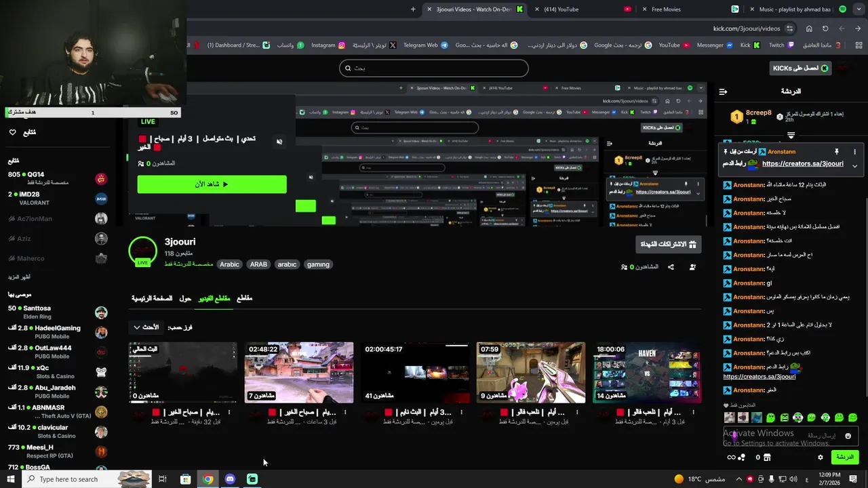Open the 07:59 video thumbnail
Viewport: 868px width, 488px height.
531,372
